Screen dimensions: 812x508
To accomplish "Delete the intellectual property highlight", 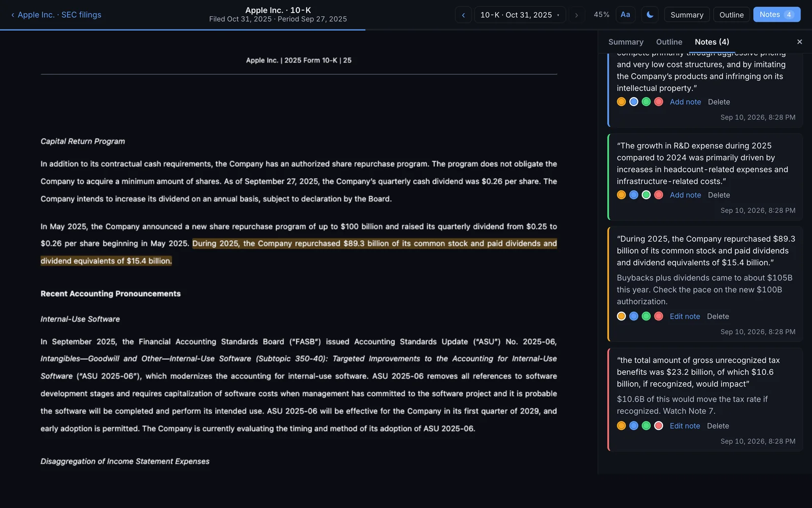I will pos(719,102).
